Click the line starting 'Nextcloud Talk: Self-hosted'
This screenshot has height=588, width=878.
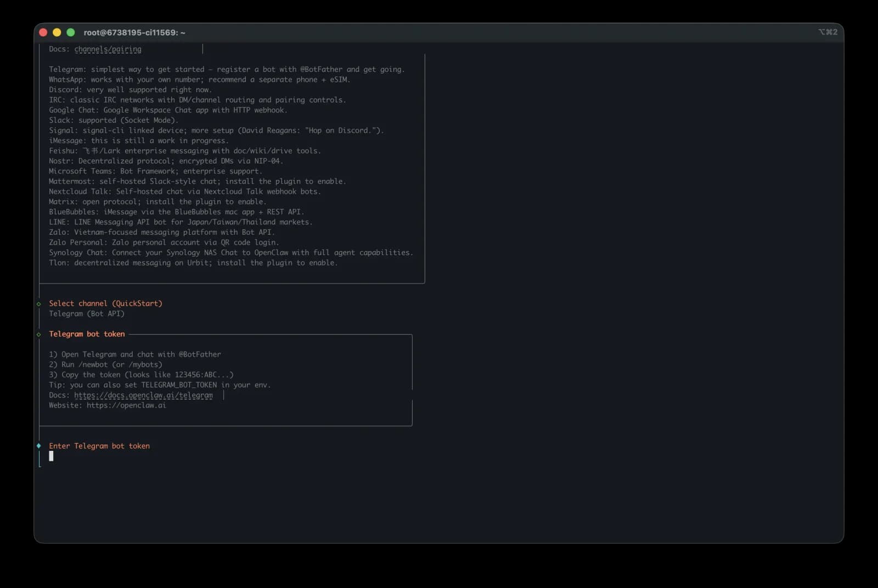click(185, 191)
